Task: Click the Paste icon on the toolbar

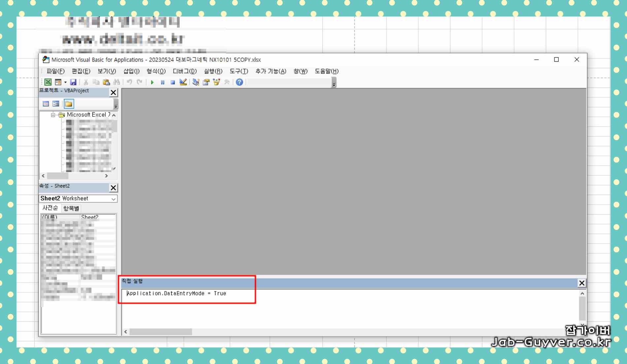Action: (x=106, y=82)
